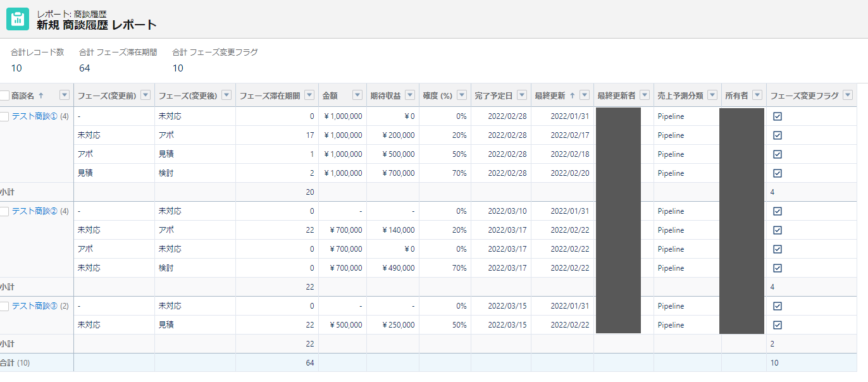Open the フェーズ滞在期間 column menu
The width and height of the screenshot is (868, 382).
(x=309, y=95)
